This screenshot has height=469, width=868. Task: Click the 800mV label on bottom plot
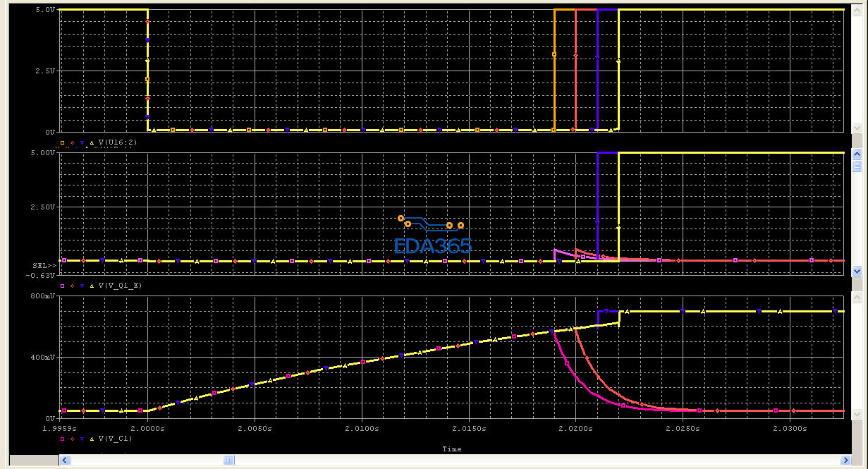tap(43, 297)
